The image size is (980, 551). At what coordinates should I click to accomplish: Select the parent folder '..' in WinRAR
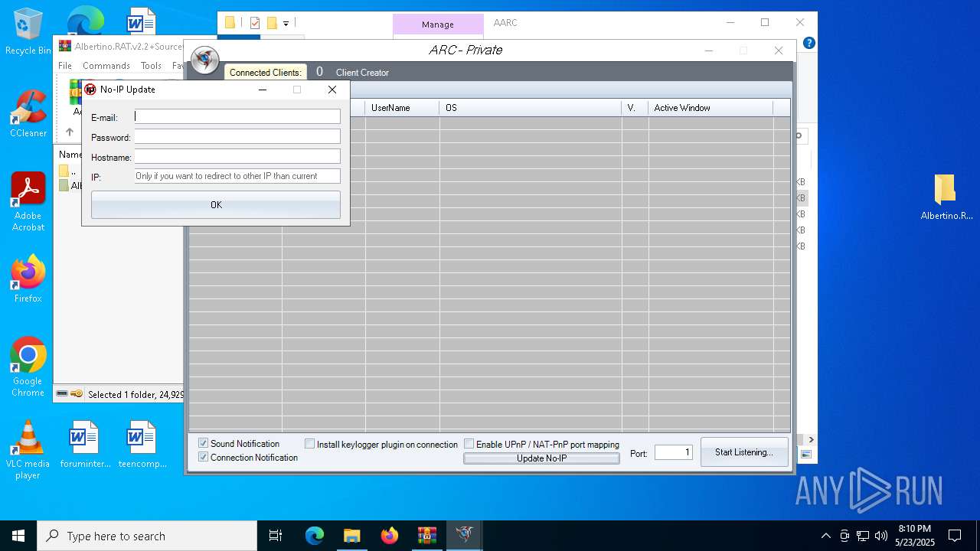click(x=69, y=171)
